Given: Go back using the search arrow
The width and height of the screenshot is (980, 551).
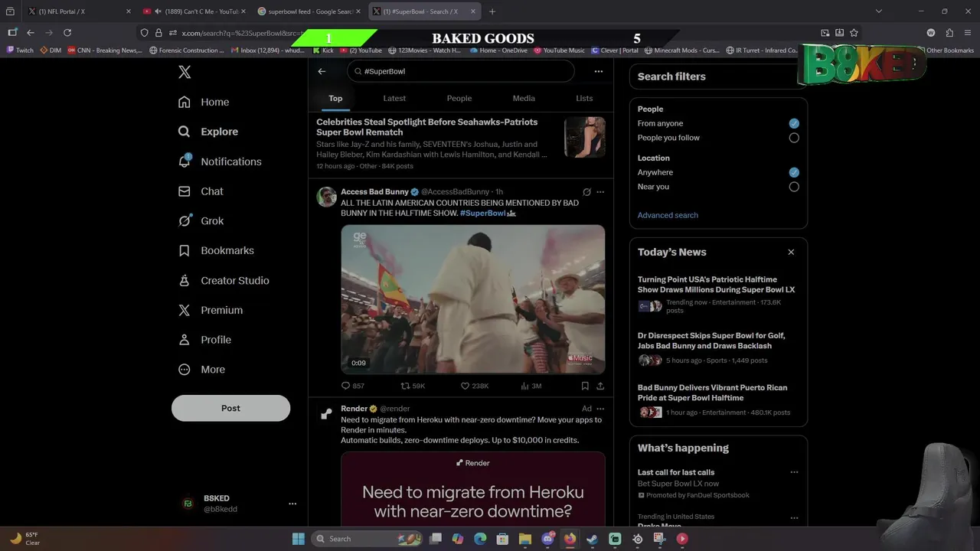Looking at the screenshot, I should 322,71.
